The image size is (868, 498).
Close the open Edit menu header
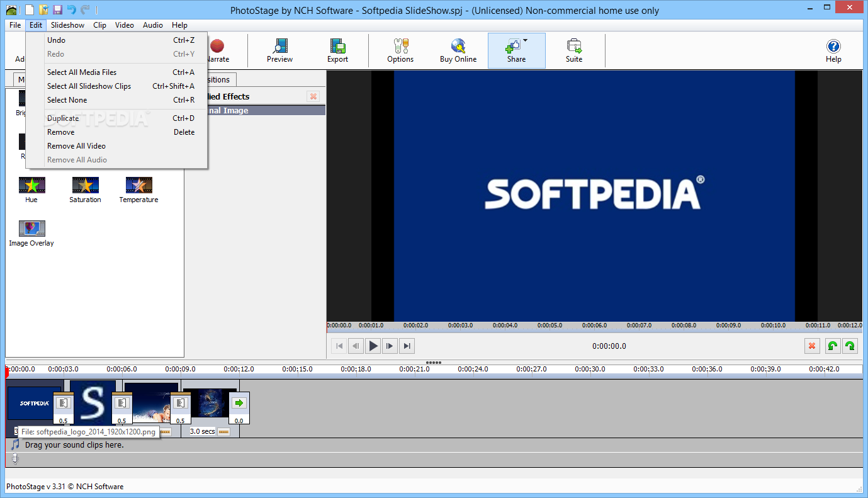tap(36, 25)
